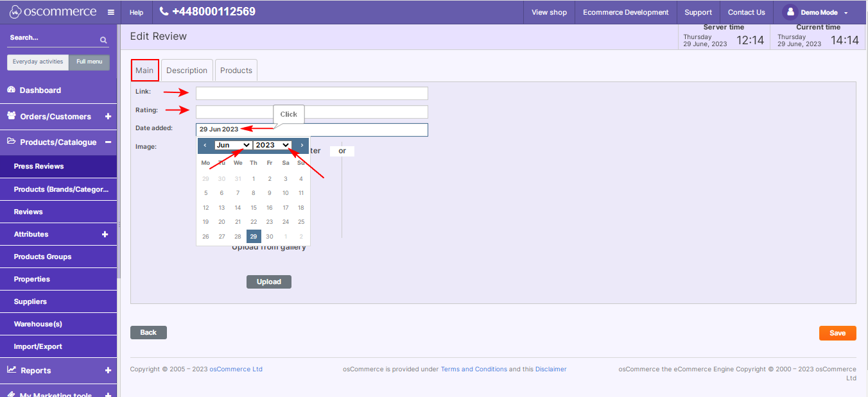The image size is (868, 397).
Task: Open the year dropdown in calendar
Action: (x=272, y=146)
